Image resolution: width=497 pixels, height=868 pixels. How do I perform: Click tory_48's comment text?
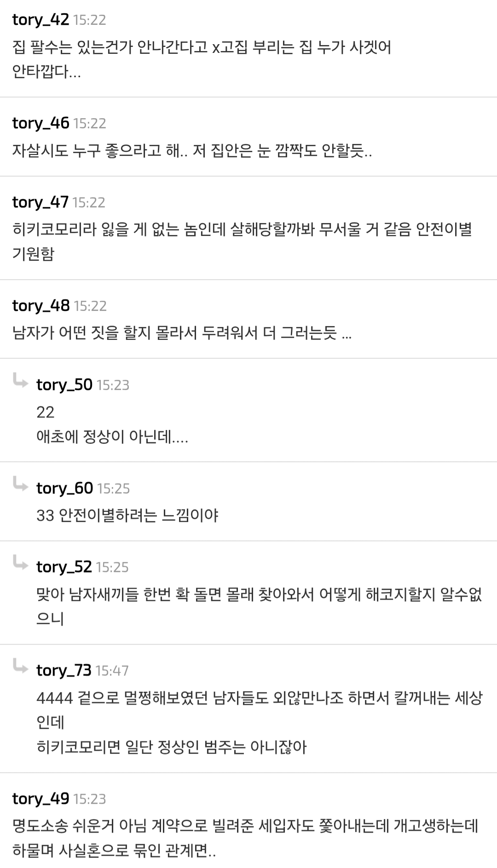182,333
